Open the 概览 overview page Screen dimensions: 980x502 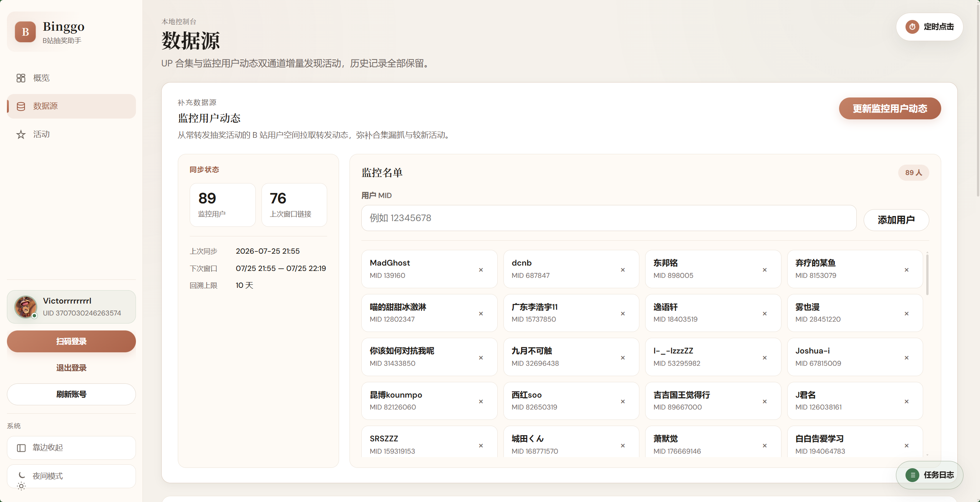(71, 78)
